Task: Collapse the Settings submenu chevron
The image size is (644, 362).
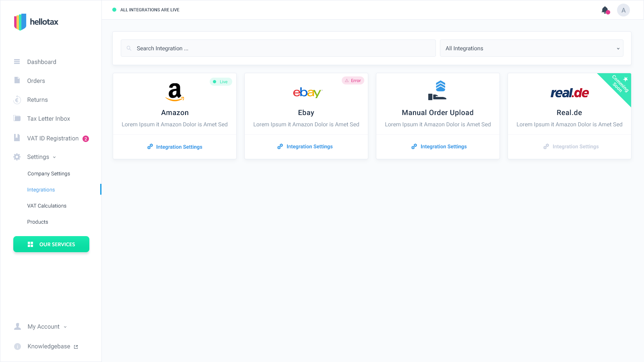Action: pos(54,157)
